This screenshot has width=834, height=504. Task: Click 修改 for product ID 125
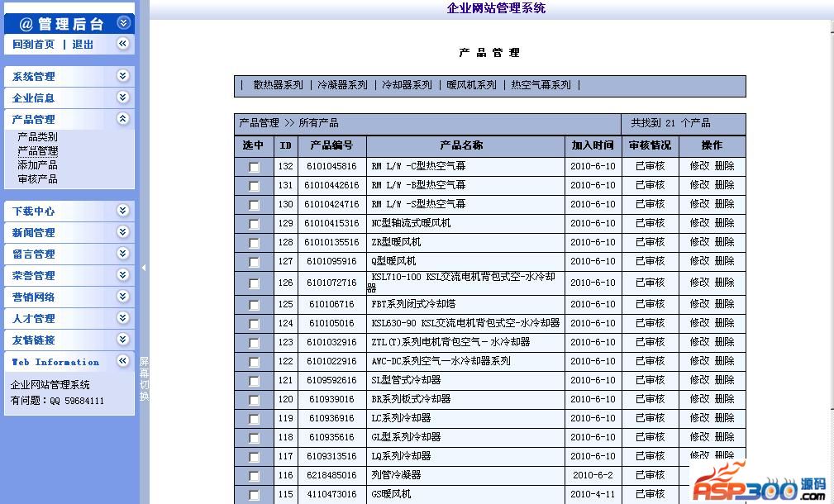[x=699, y=304]
